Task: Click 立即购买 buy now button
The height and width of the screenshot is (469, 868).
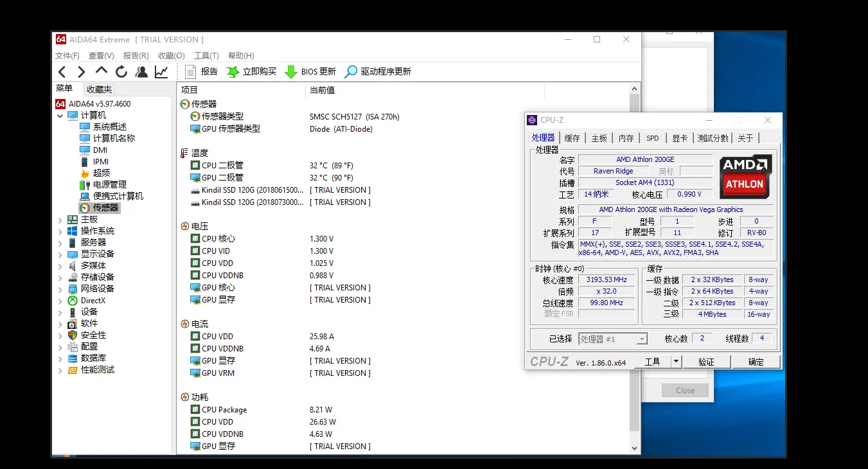Action: click(251, 72)
